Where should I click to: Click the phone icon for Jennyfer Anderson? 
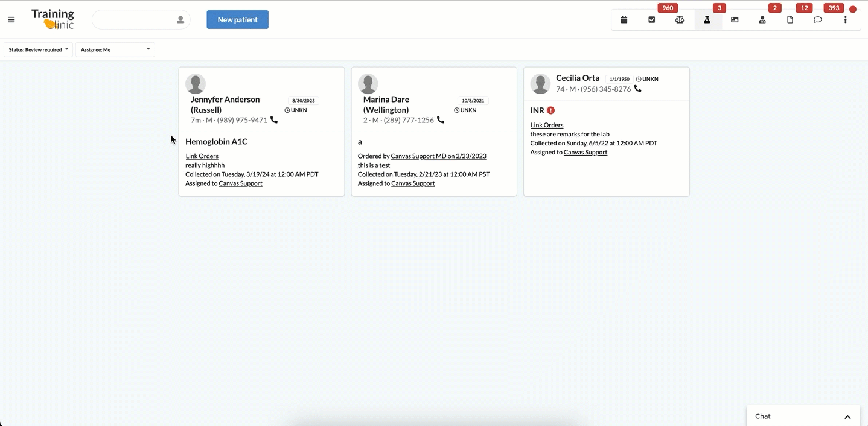pyautogui.click(x=274, y=120)
